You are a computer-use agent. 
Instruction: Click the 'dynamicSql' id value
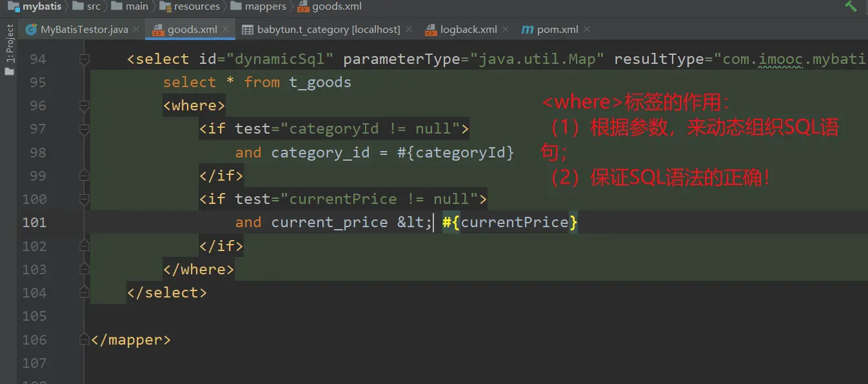[x=279, y=59]
